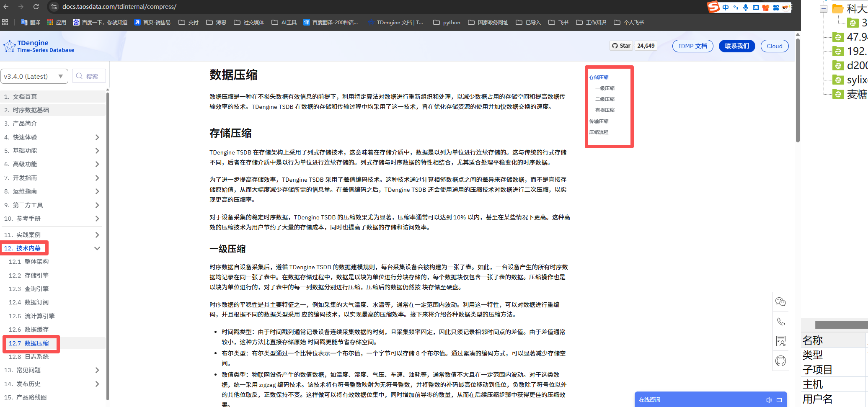The height and width of the screenshot is (407, 868).
Task: Collapse the 科大 folder tree node
Action: point(824,9)
